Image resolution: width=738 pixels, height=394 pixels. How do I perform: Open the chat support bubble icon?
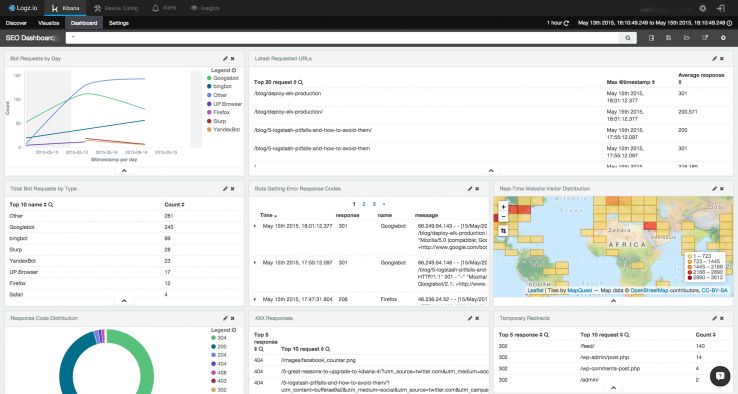pyautogui.click(x=719, y=375)
